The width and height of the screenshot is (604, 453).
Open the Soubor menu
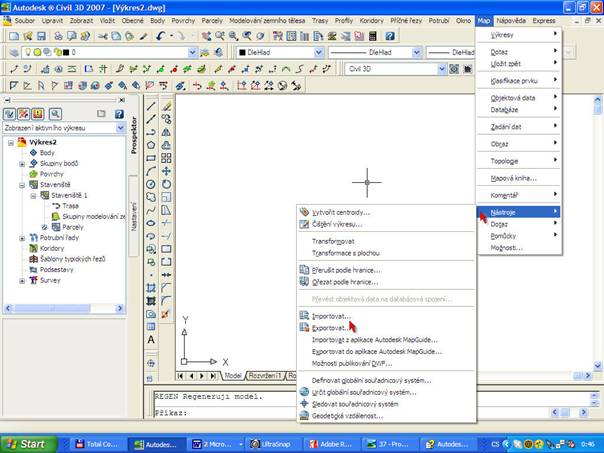(25, 21)
